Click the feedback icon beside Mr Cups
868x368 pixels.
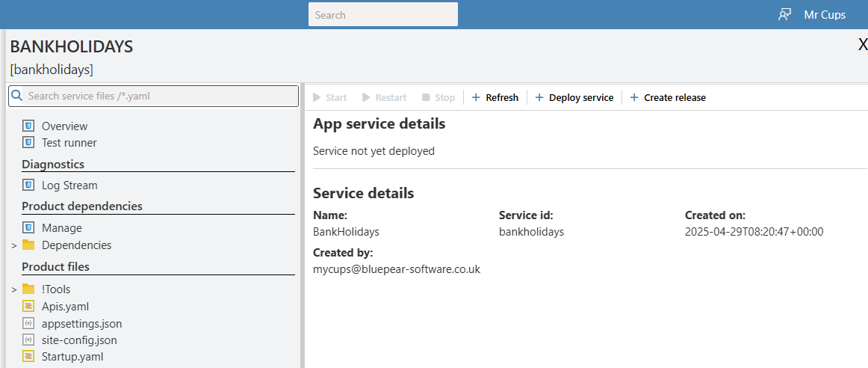[x=784, y=15]
